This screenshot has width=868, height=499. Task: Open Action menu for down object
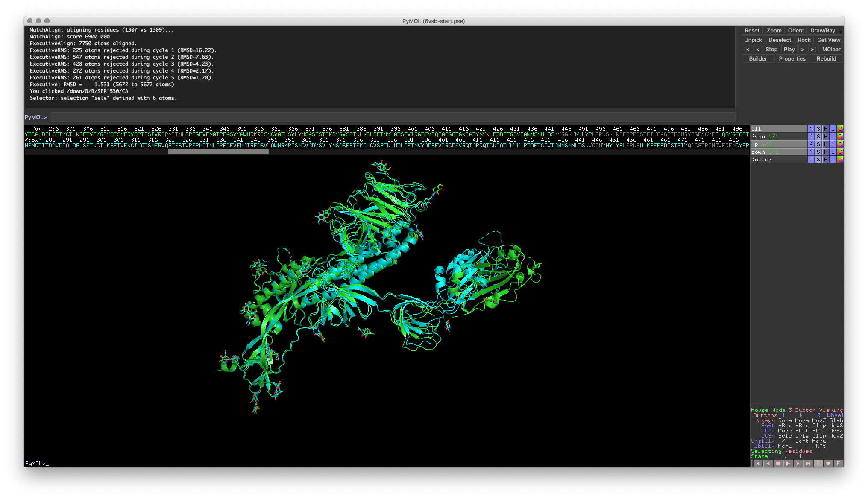coord(811,152)
